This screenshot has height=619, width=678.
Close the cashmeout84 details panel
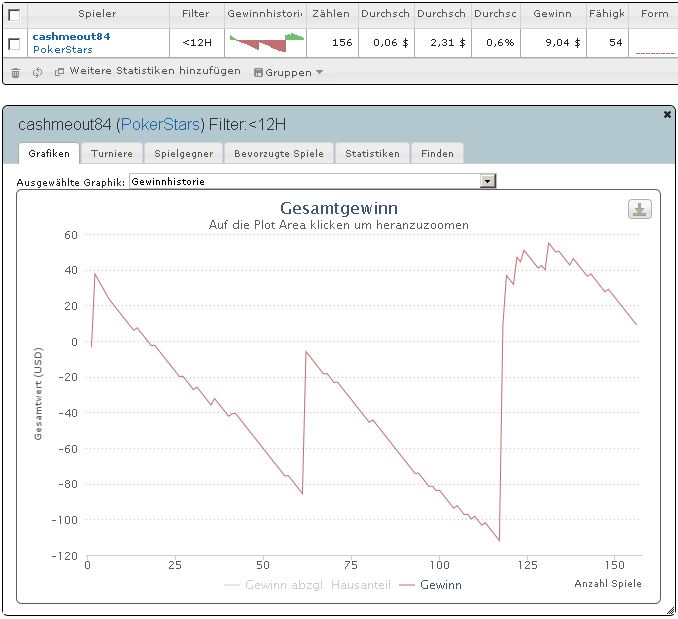pos(667,115)
